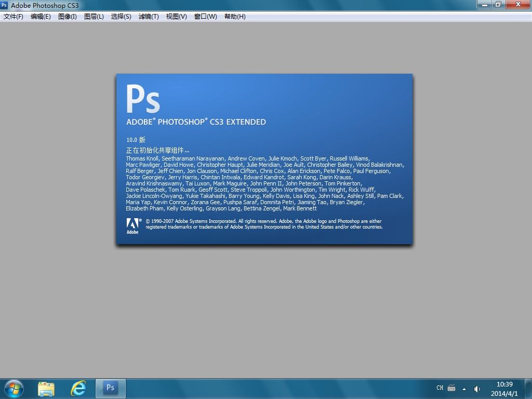Click the name Mark Bennett in the credits
The width and height of the screenshot is (532, 399).
(x=300, y=208)
